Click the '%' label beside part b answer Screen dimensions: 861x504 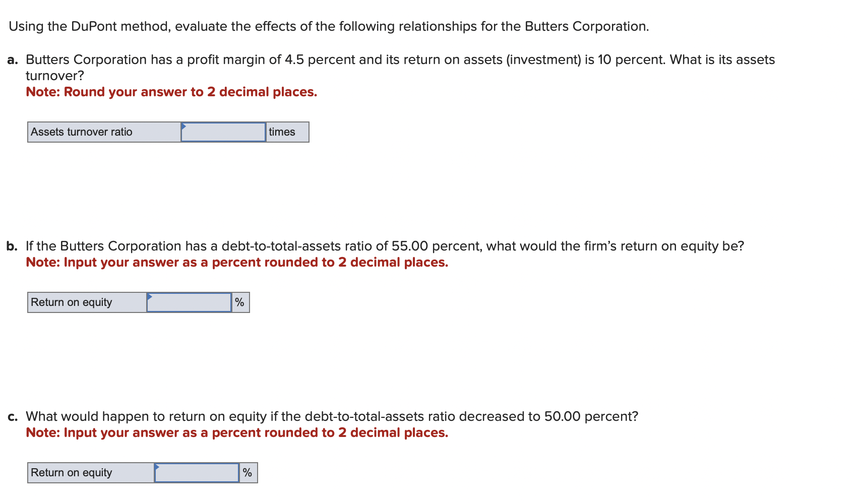(x=239, y=302)
